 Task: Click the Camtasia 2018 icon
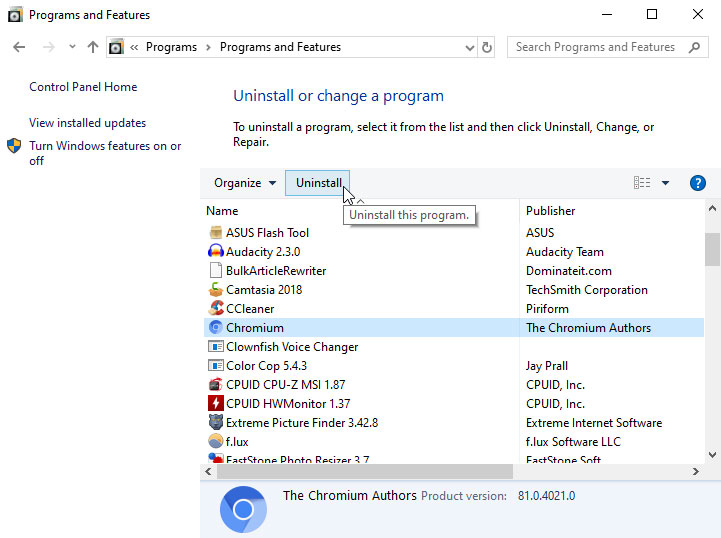point(215,290)
